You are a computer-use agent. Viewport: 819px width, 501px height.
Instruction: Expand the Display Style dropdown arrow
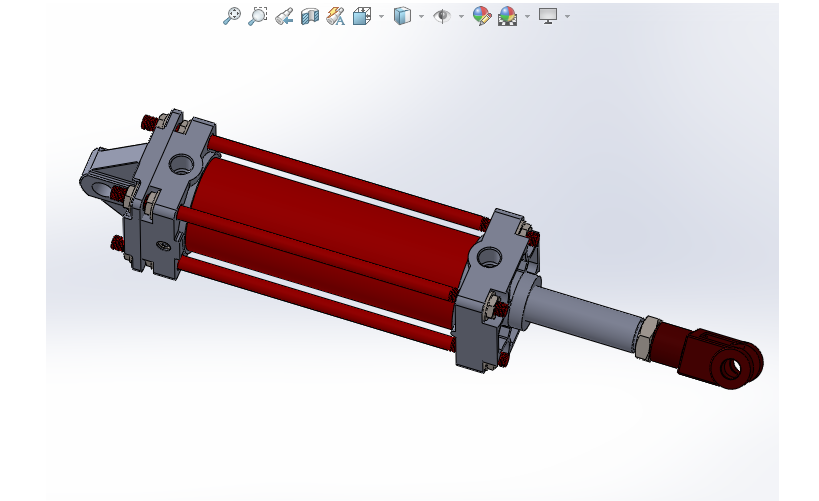point(422,17)
